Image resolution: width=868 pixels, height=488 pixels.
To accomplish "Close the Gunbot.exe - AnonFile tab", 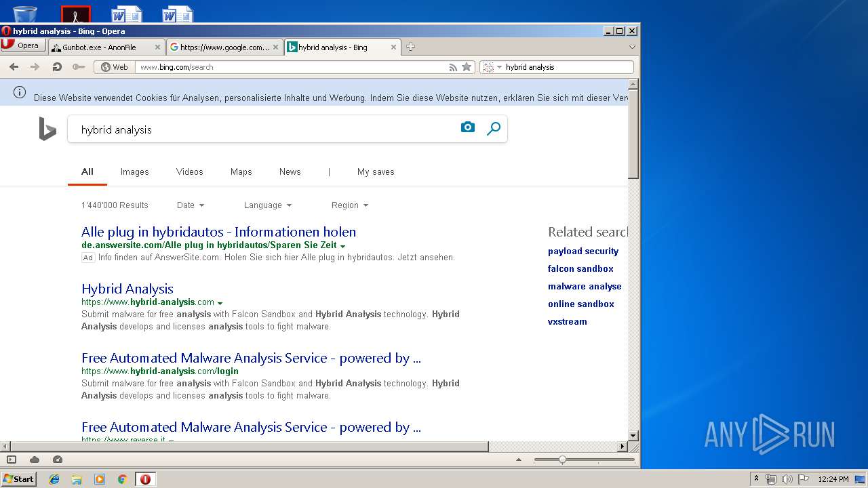I will (x=158, y=47).
